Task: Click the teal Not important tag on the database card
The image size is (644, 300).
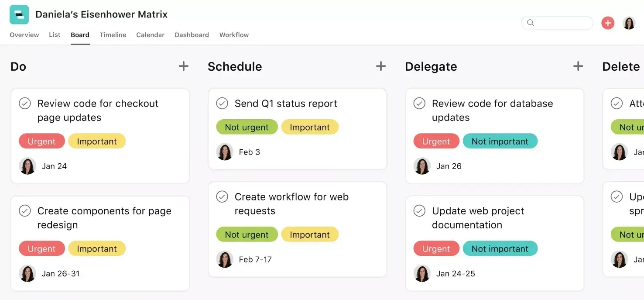Action: [500, 141]
